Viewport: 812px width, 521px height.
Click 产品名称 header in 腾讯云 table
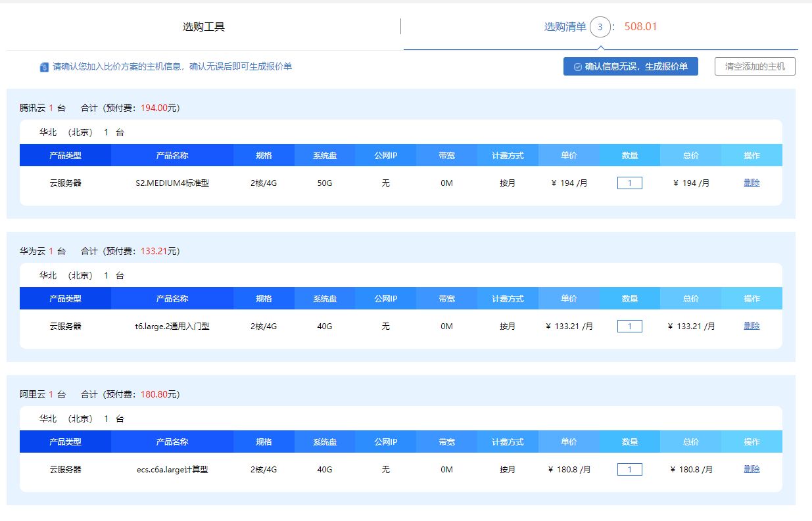172,156
